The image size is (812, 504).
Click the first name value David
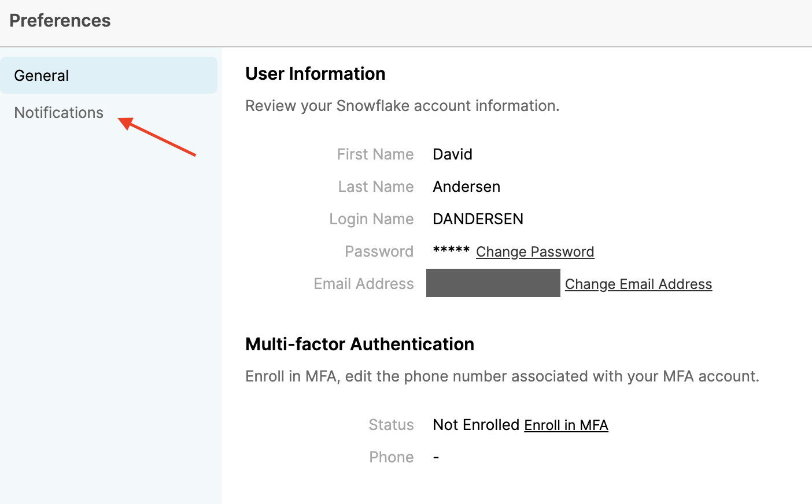(x=452, y=154)
